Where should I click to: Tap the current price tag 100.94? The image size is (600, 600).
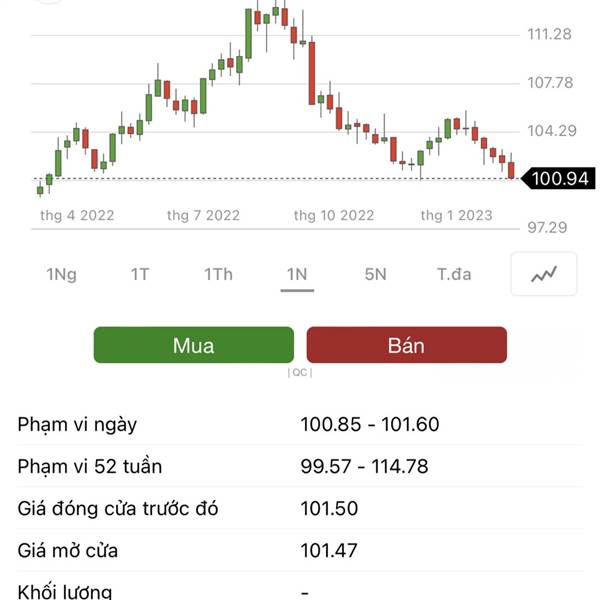[558, 178]
